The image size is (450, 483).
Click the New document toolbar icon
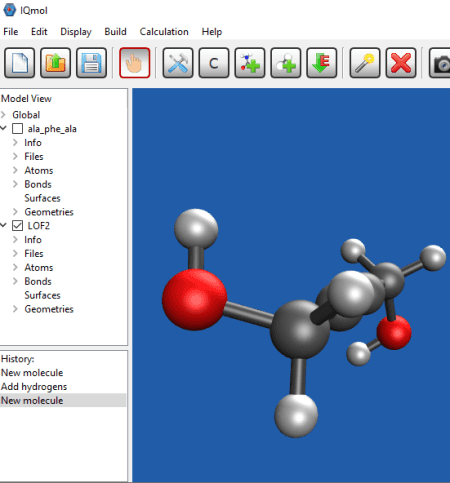pyautogui.click(x=19, y=63)
